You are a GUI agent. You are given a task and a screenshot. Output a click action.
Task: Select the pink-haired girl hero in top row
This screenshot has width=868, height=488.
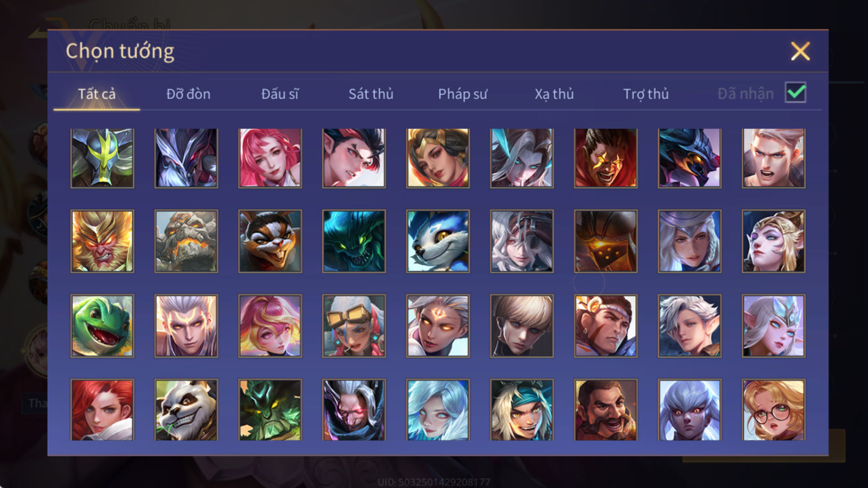(270, 158)
